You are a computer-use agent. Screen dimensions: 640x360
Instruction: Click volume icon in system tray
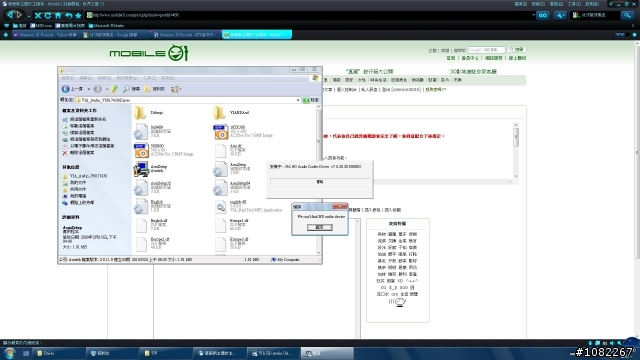click(x=611, y=344)
